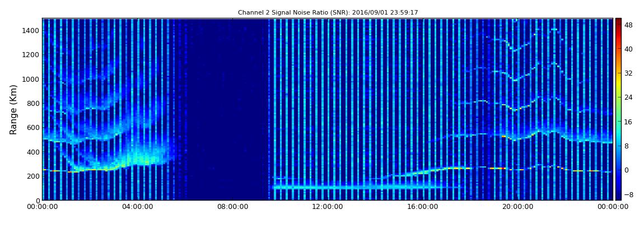Viewport: 644px width, 228px height.
Task: Click the colorbar value 8
Action: pos(627,146)
